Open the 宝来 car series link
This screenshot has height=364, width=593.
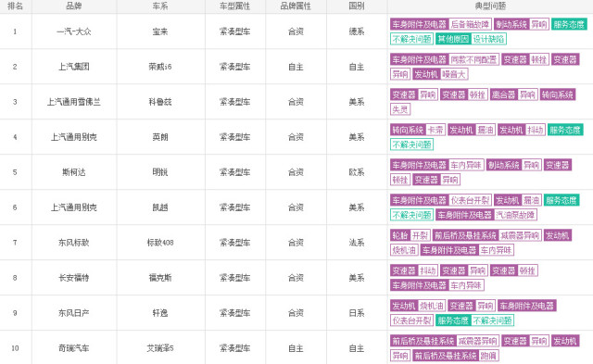click(x=160, y=31)
